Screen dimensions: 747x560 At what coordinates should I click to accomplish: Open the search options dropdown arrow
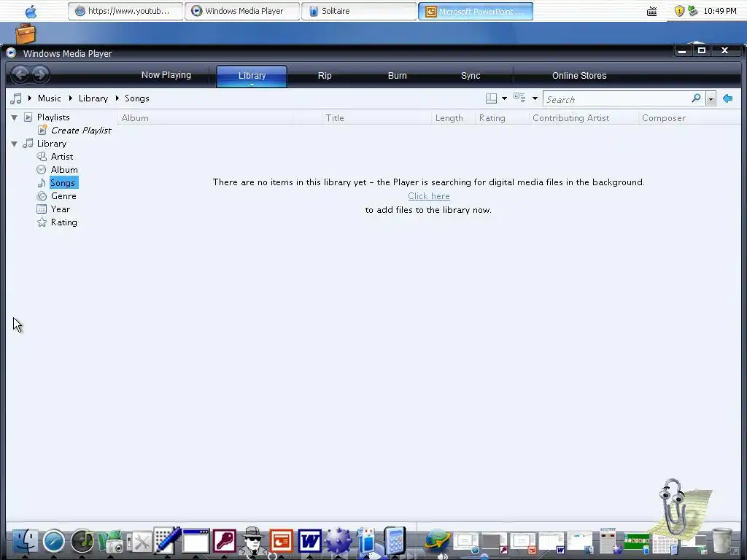(x=711, y=99)
